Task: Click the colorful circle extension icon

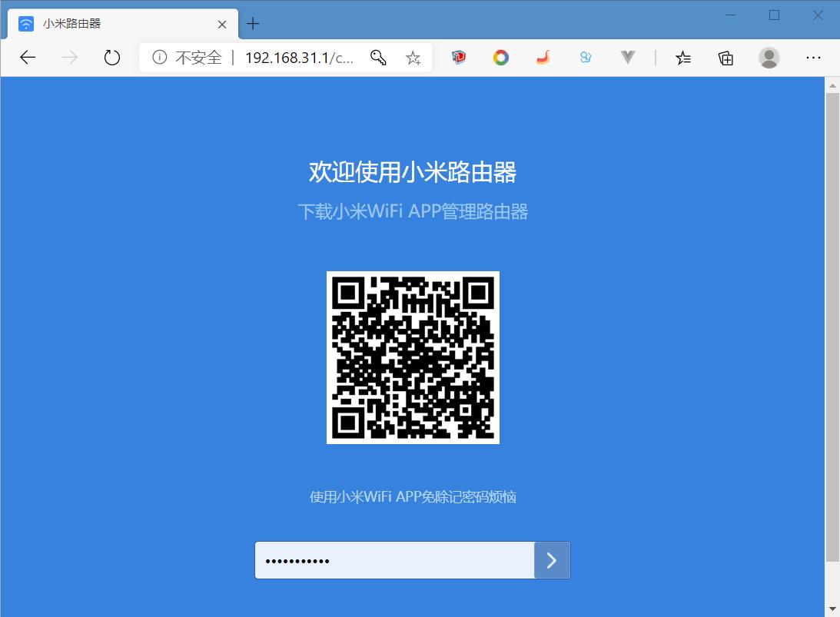Action: (500, 57)
